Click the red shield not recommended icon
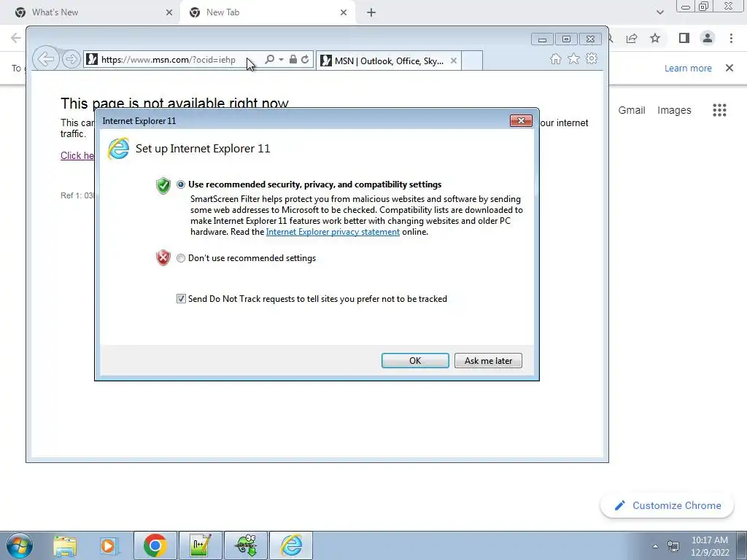 (163, 258)
